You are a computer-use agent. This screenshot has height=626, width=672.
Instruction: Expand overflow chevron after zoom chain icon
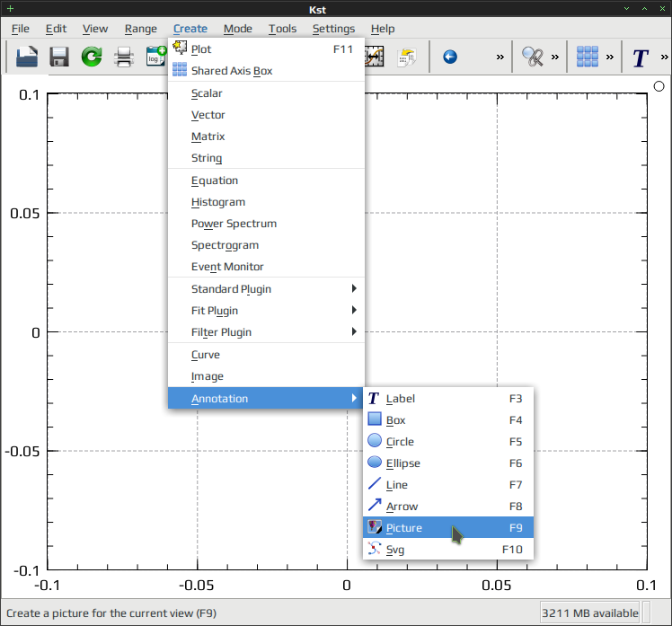pyautogui.click(x=555, y=57)
